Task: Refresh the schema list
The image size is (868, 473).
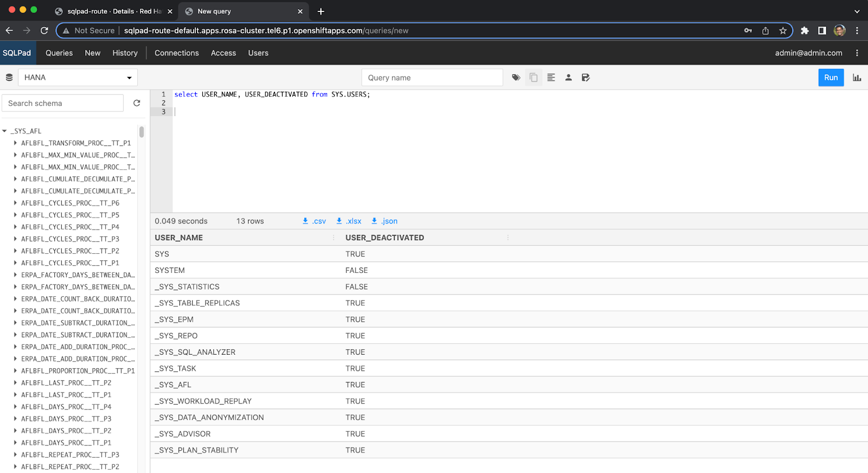Action: click(137, 103)
